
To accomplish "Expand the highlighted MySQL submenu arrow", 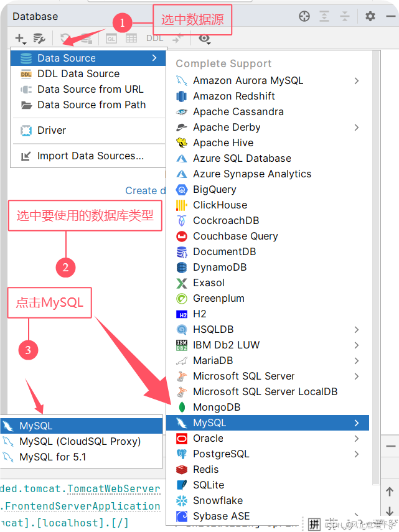I will (356, 423).
